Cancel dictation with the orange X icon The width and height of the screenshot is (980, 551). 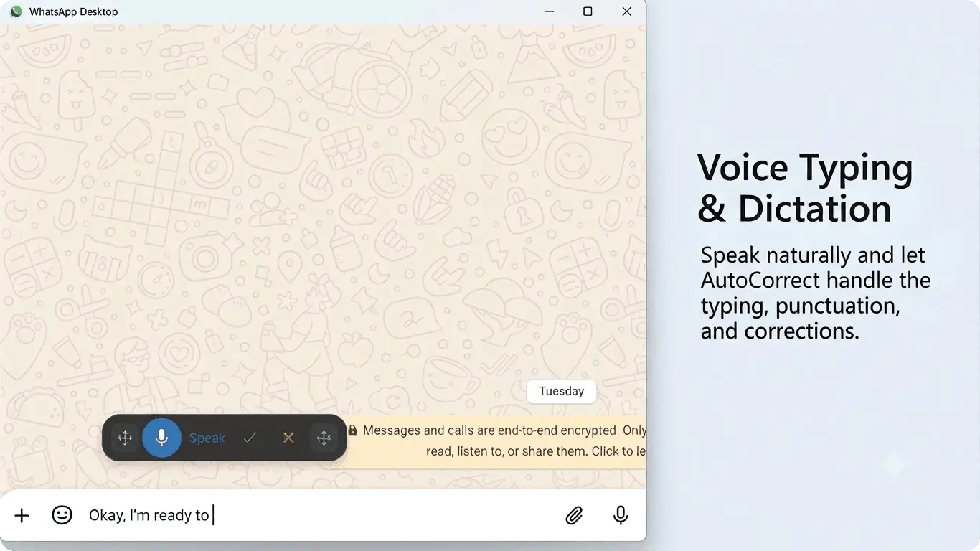click(288, 438)
